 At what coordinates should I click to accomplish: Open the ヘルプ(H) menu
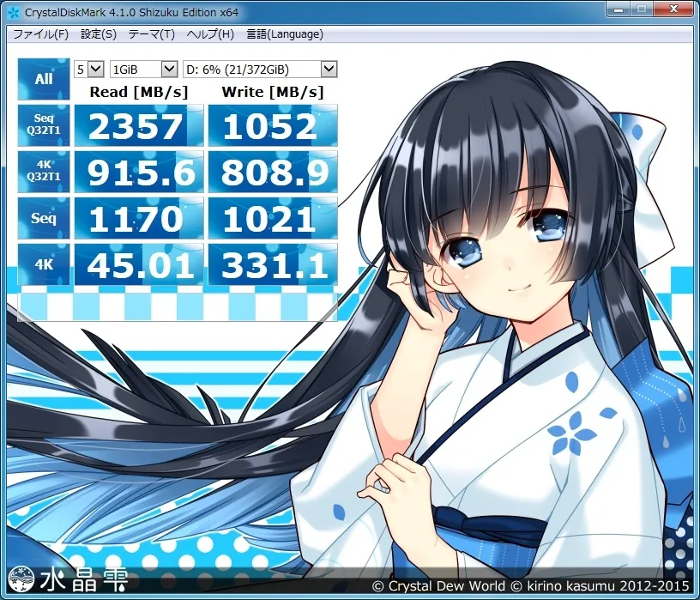coord(210,34)
